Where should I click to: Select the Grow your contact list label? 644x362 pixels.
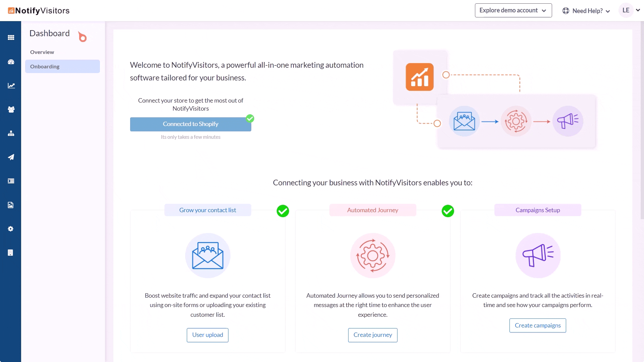coord(208,210)
